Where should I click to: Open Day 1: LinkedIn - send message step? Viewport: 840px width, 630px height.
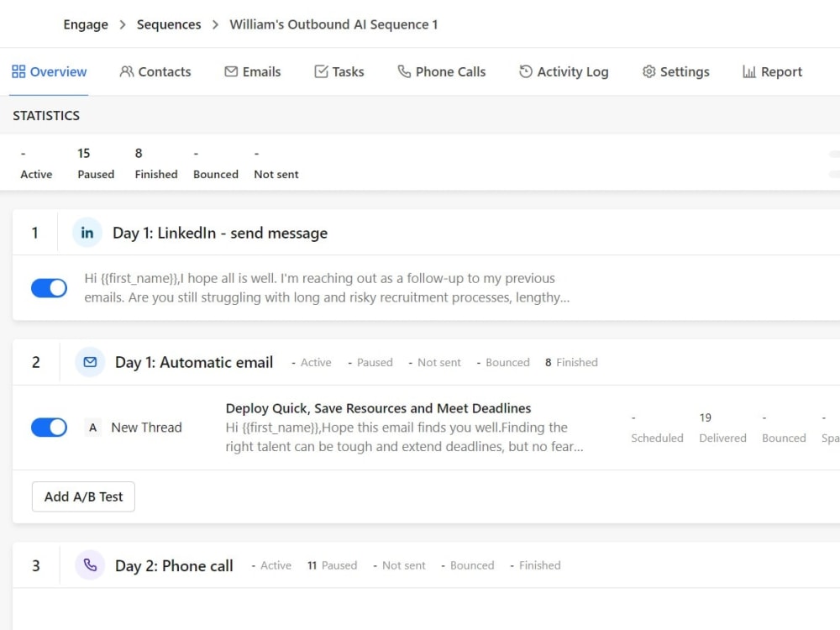point(220,233)
